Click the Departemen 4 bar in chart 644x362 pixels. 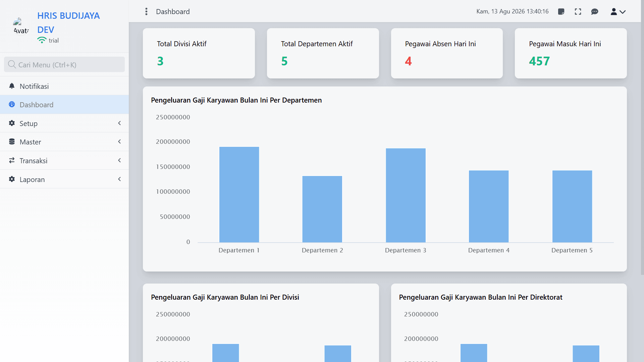(489, 206)
